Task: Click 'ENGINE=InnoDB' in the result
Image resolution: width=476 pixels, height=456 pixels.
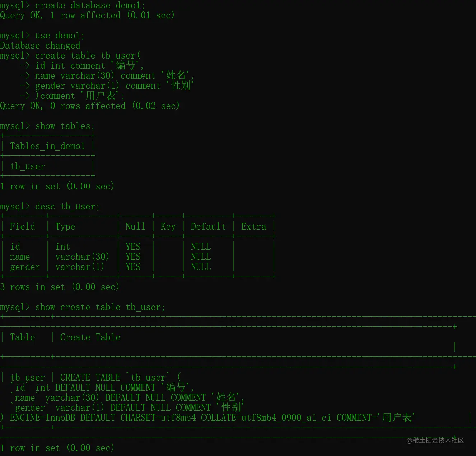Action: pos(42,418)
